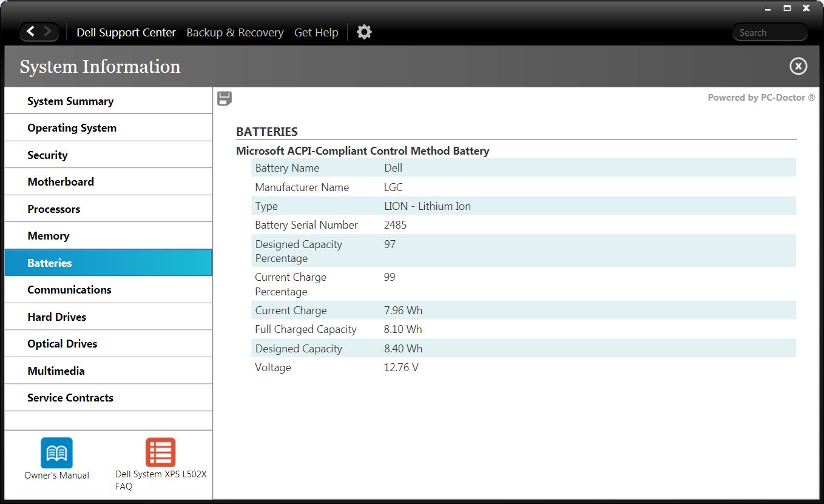Screen dimensions: 824x504
Task: Go to Dell Support Center tab
Action: click(x=126, y=33)
